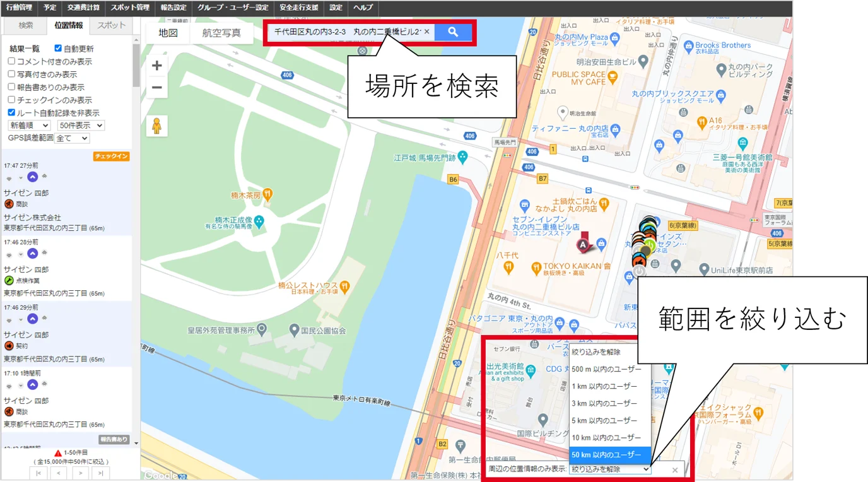868x482 pixels.
Task: Click the red warning triangle near 1-50件目
Action: [x=57, y=453]
